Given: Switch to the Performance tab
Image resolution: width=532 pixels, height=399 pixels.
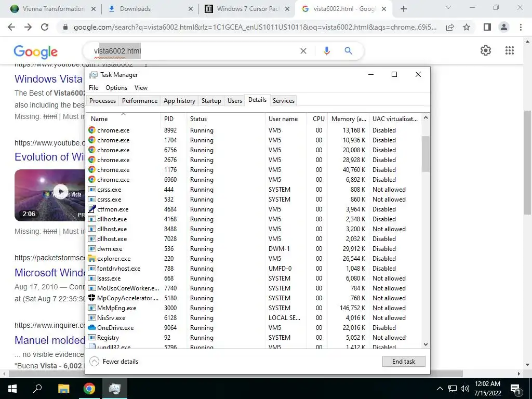Looking at the screenshot, I should click(140, 100).
